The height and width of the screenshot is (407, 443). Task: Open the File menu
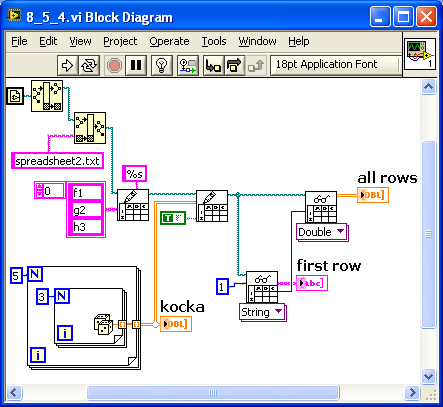(x=19, y=41)
